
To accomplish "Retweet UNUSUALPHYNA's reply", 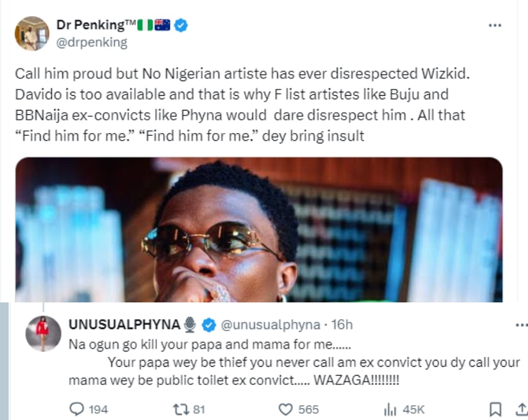I will [x=179, y=409].
